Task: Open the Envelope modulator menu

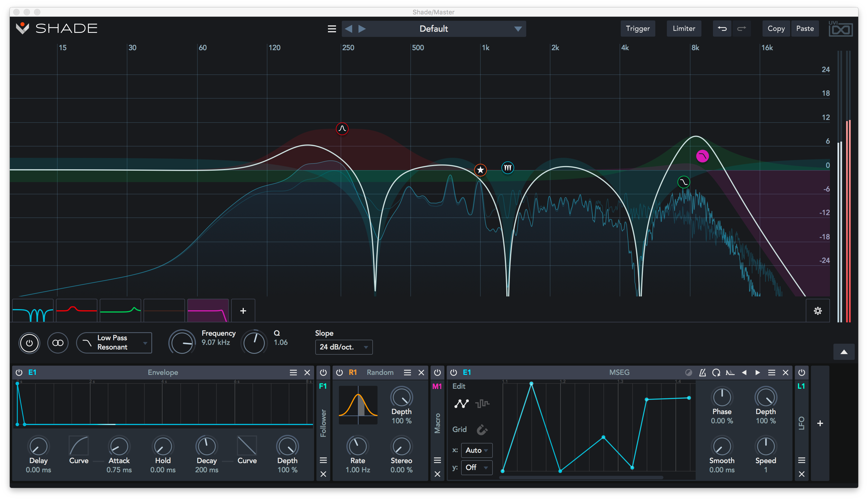Action: click(293, 373)
